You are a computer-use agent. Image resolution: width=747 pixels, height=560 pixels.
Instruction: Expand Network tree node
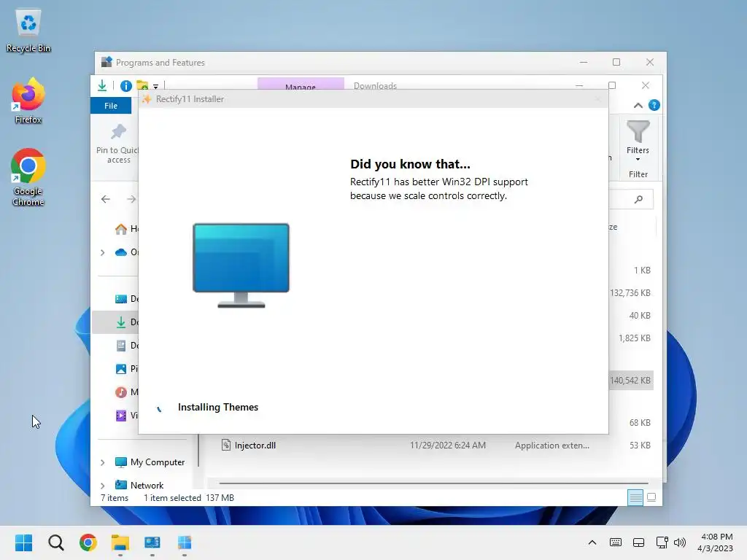point(102,486)
